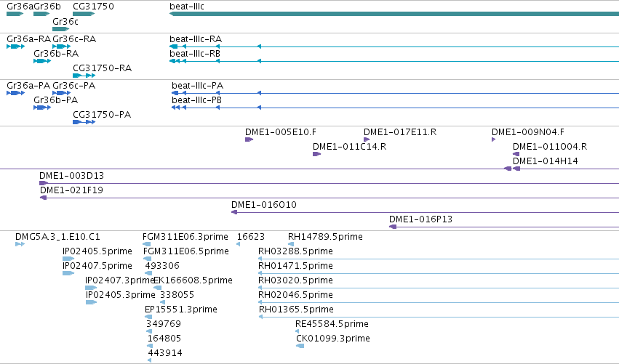
Task: Select the DME1-017E11.R feature
Action: pyautogui.click(x=367, y=139)
